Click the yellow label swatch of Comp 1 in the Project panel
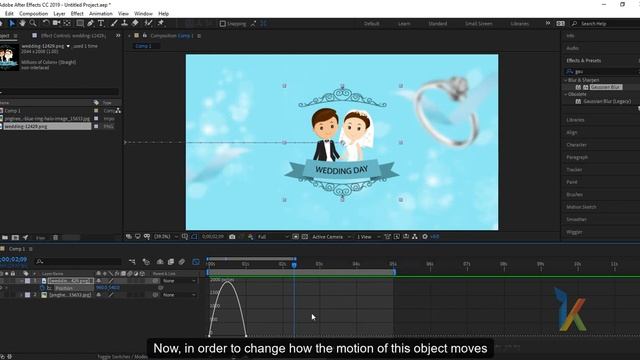The height and width of the screenshot is (360, 640). [96, 111]
